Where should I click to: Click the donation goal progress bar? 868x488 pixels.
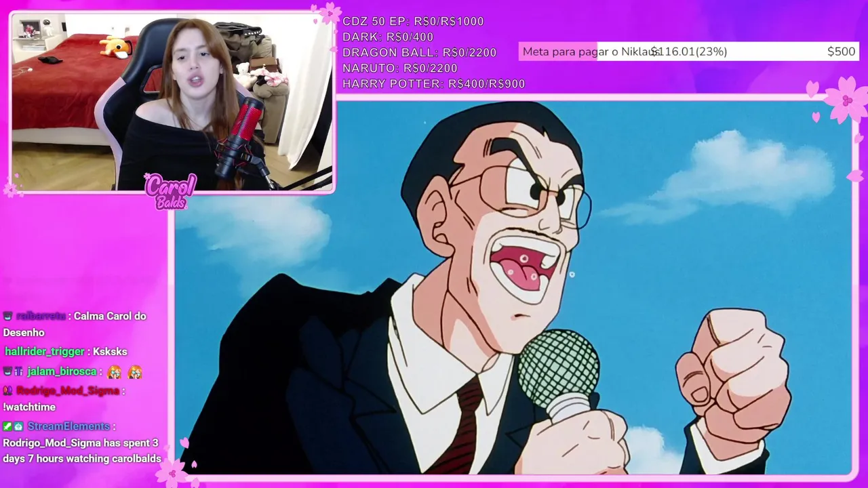pos(688,52)
